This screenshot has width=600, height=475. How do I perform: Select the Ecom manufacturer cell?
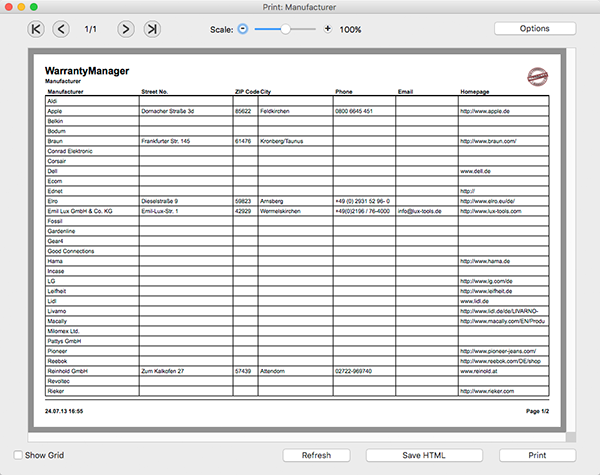click(x=92, y=181)
